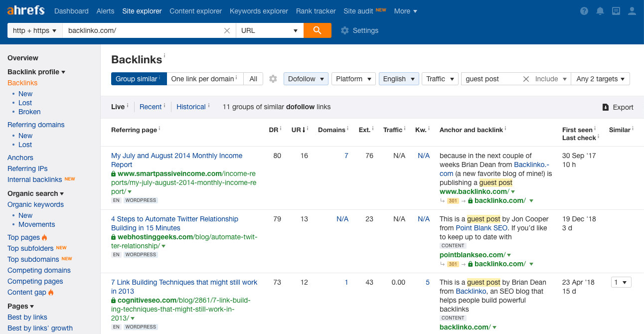Open the messages icon in the header
This screenshot has height=334, width=644.
coord(616,11)
